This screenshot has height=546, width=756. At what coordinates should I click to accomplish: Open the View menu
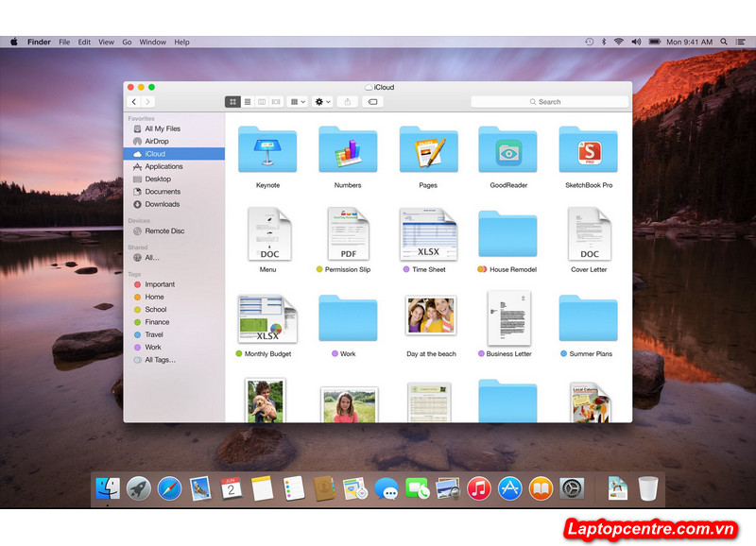click(106, 42)
